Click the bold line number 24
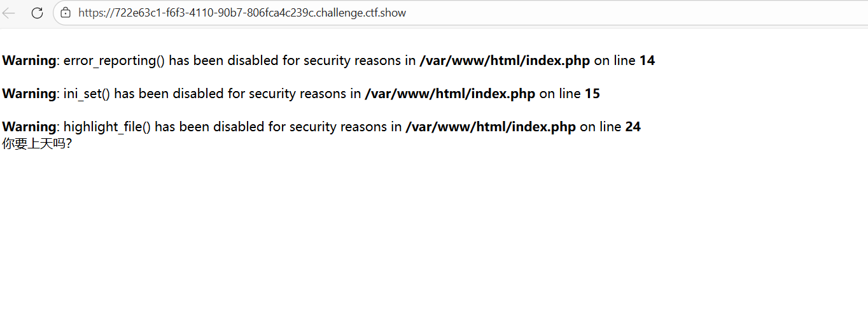Screen dimensions: 868x330 tap(633, 127)
